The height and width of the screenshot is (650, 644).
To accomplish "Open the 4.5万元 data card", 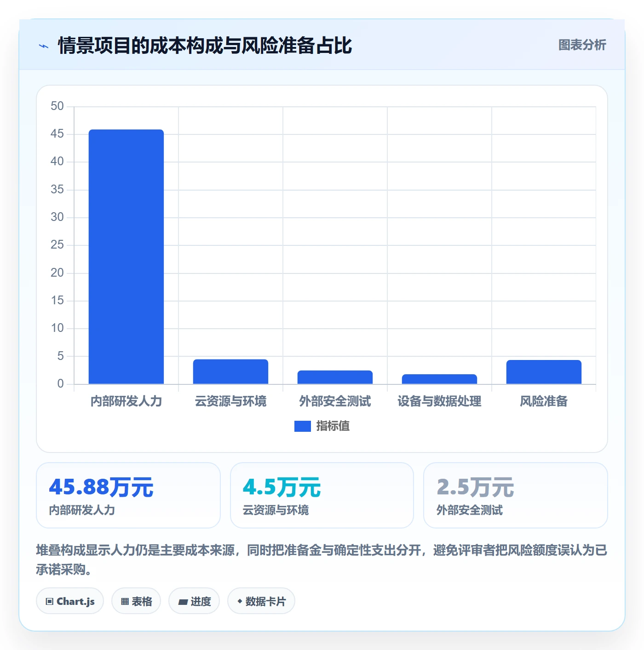I will coord(322,495).
